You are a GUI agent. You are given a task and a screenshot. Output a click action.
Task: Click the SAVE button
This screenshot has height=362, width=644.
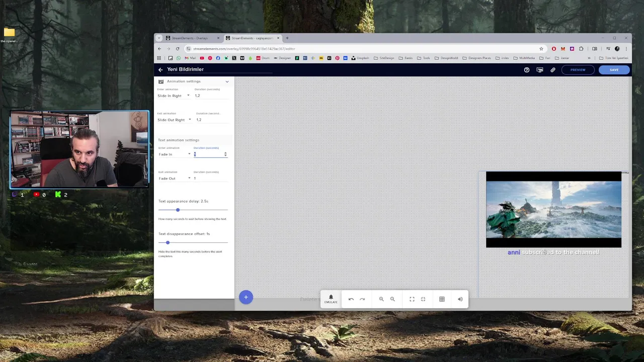coord(614,70)
